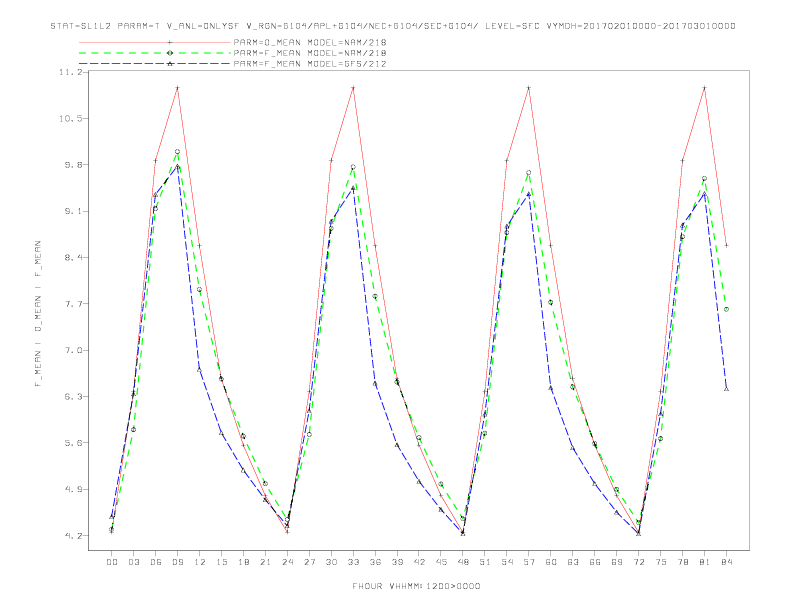
Task: Click the red line peak marker at hour 09
Action: coord(177,88)
